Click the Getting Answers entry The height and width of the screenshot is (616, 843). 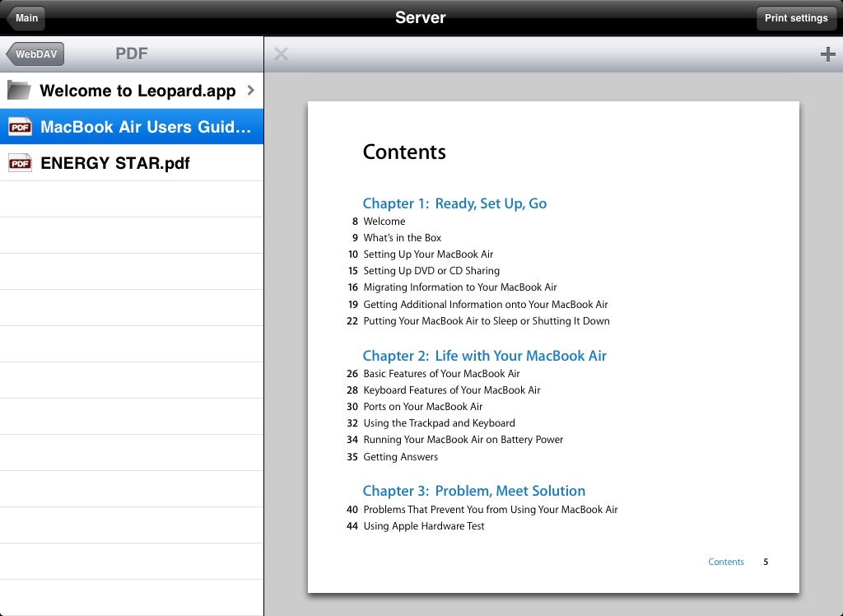point(400,457)
